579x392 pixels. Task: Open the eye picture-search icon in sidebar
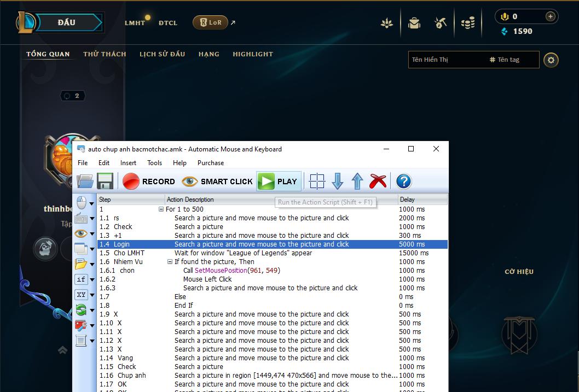pyautogui.click(x=81, y=233)
